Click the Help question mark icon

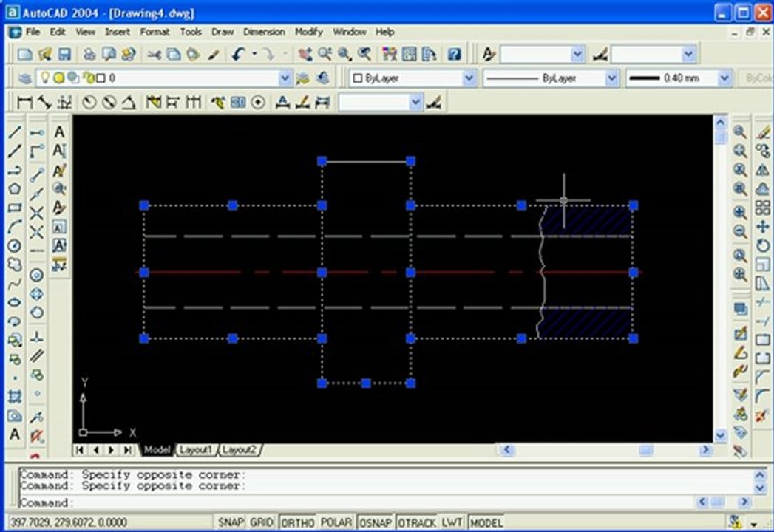454,54
